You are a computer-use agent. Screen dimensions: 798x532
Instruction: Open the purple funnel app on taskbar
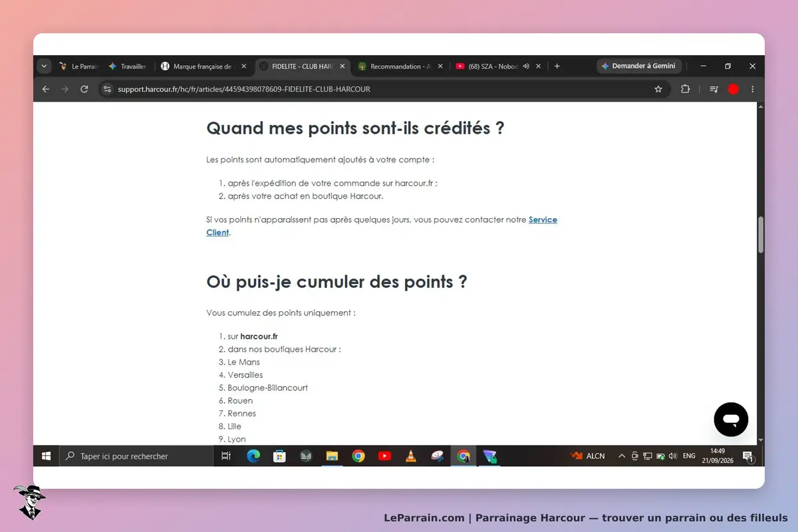[x=490, y=456]
